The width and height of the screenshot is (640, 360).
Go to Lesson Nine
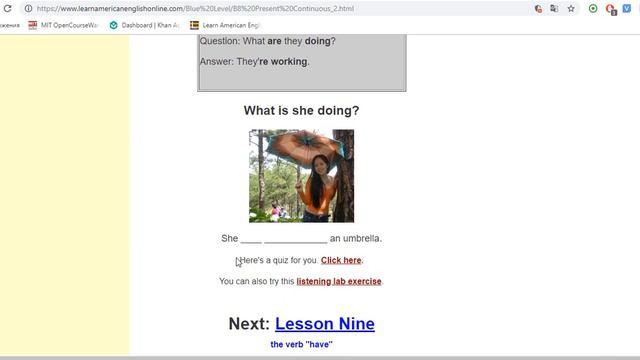pyautogui.click(x=325, y=324)
